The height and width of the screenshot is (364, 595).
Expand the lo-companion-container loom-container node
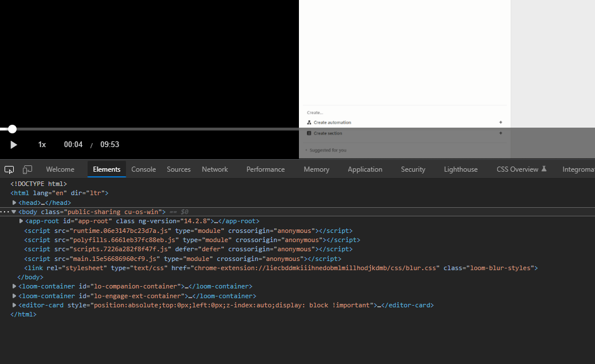pyautogui.click(x=14, y=286)
